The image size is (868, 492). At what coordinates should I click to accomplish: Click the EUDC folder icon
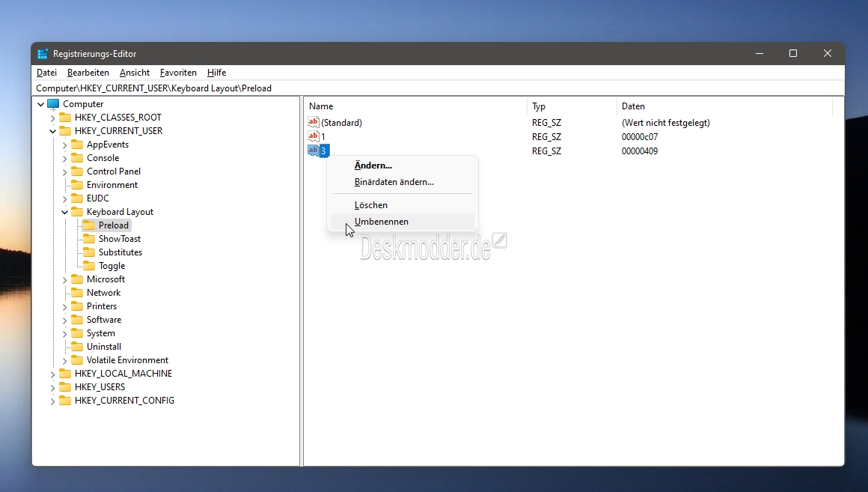77,198
